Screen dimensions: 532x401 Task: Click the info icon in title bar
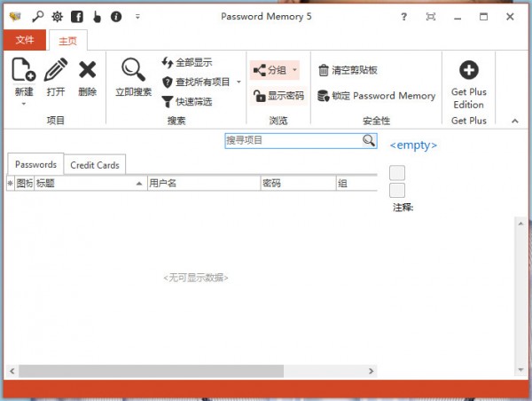tap(116, 16)
